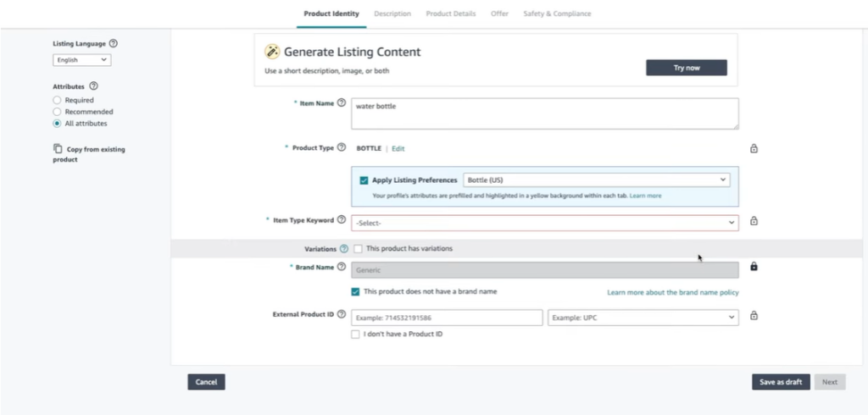Viewport: 868px width, 415px height.
Task: Click the Cancel button
Action: coord(207,382)
